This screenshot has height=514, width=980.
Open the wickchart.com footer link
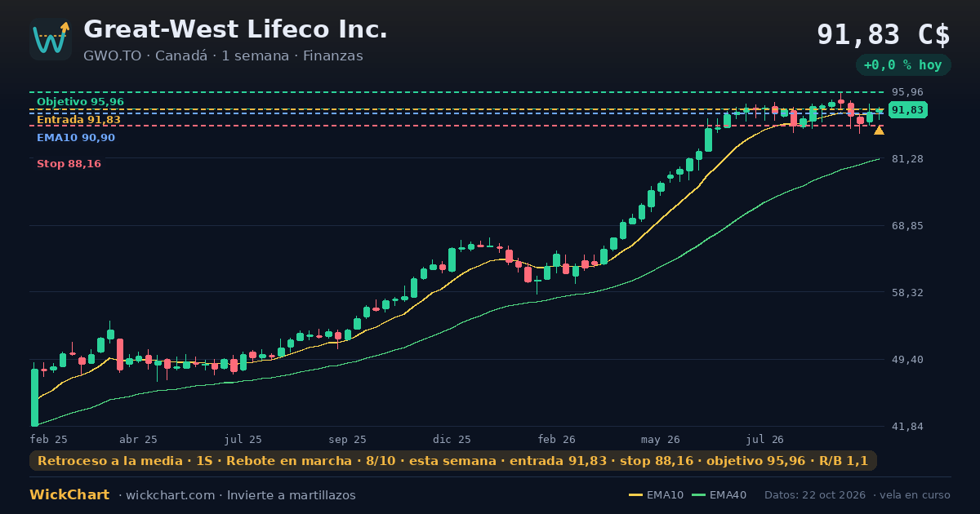coord(170,495)
